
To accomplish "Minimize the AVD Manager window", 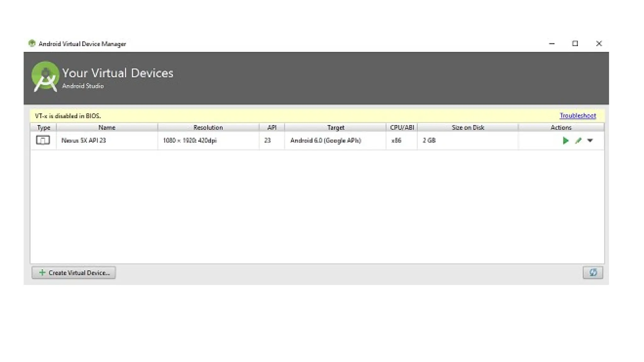I will click(552, 43).
